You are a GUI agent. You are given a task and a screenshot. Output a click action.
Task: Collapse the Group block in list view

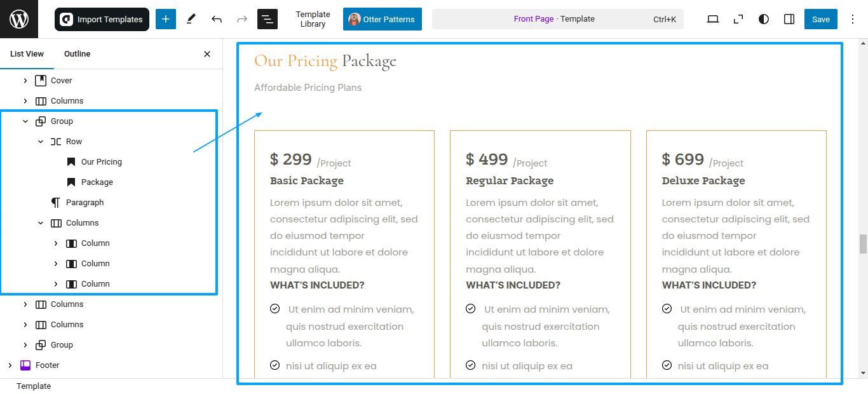pos(25,121)
